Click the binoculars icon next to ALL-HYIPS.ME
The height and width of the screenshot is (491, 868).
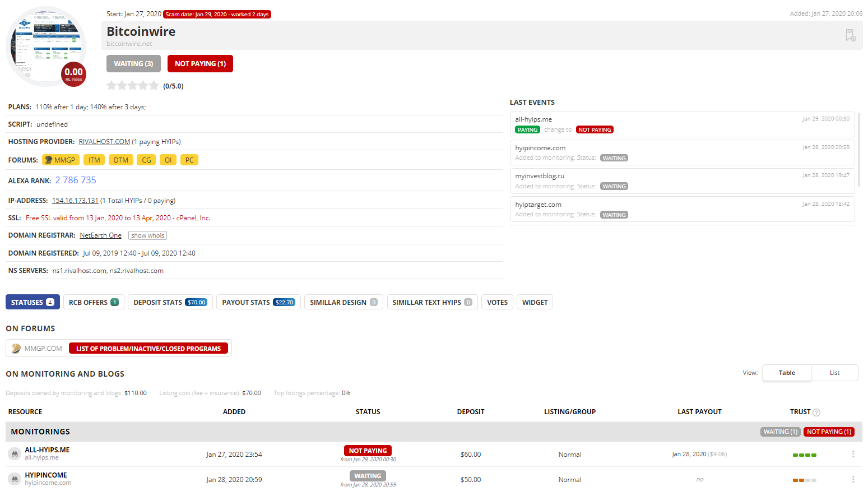pos(15,454)
